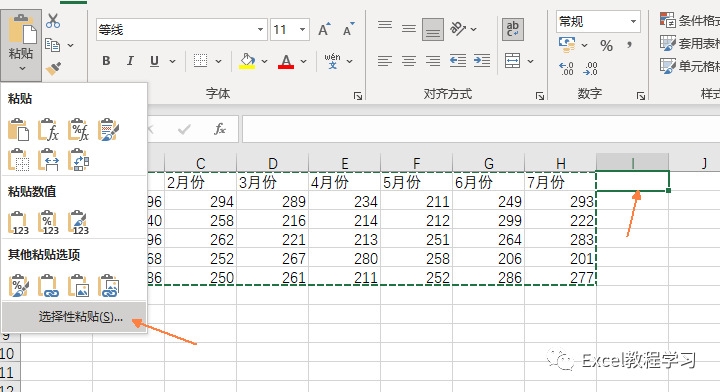Click merge and center icon
The height and width of the screenshot is (392, 720).
[x=512, y=61]
